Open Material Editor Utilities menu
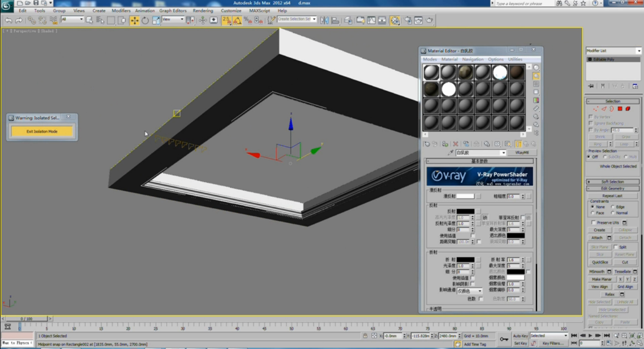 [x=515, y=59]
